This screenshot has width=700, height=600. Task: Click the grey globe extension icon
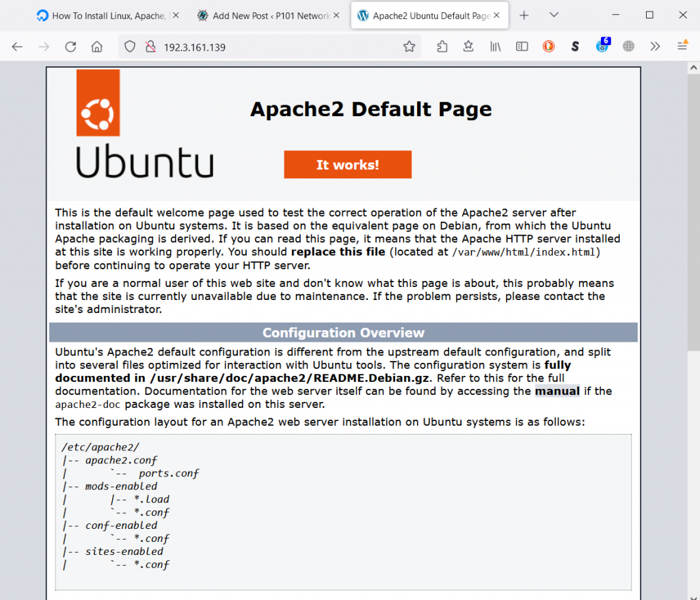[629, 46]
